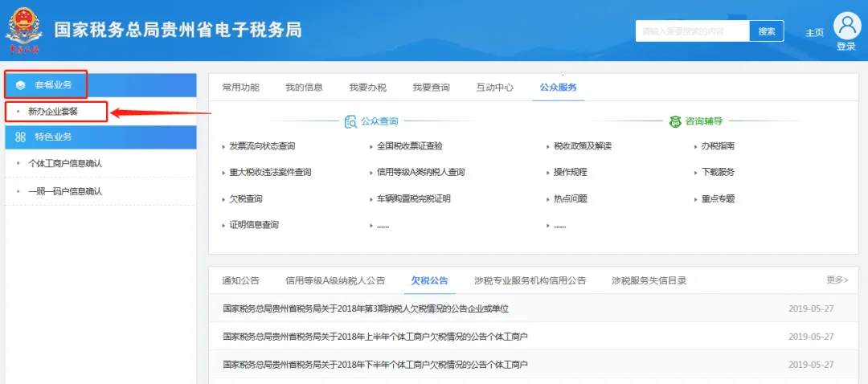Click the user avatar login icon
Viewport: 868px width, 384px height.
846,25
